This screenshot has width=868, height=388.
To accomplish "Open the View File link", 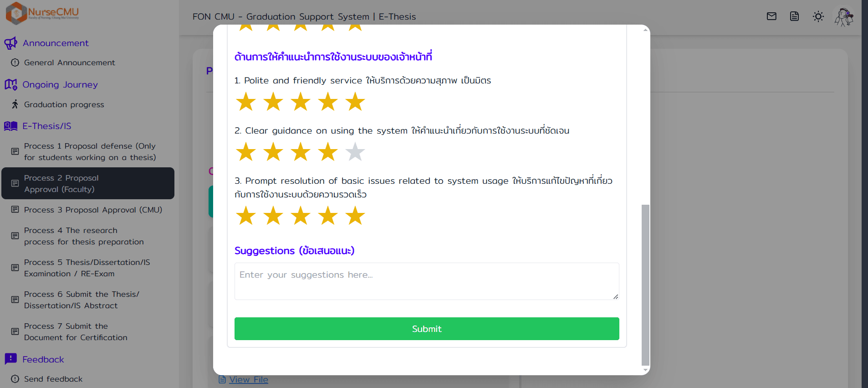I will 248,379.
